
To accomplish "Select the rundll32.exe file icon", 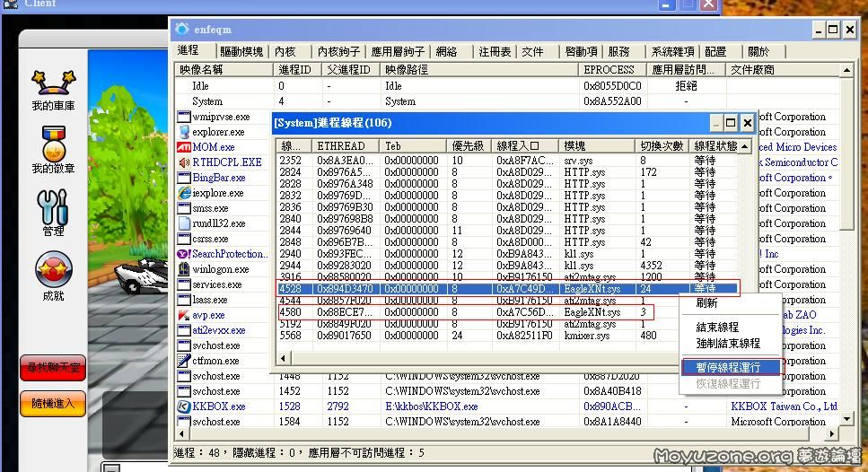I will point(184,223).
